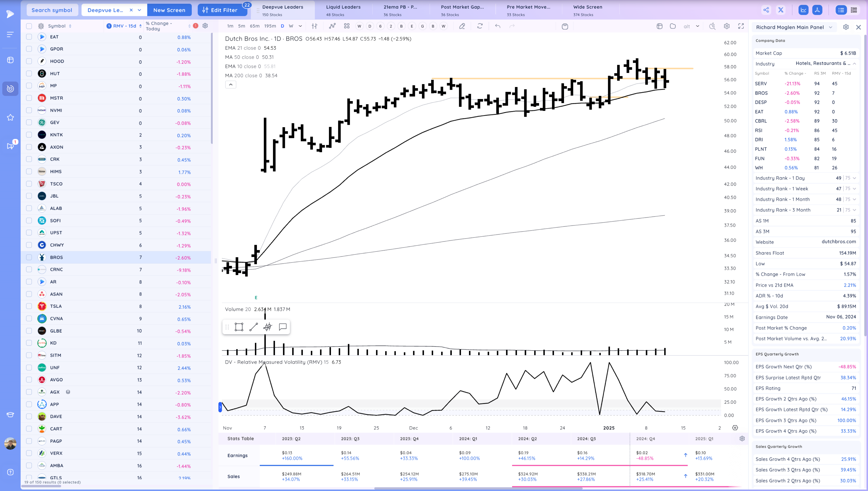Open Stats Table settings gear

click(742, 438)
